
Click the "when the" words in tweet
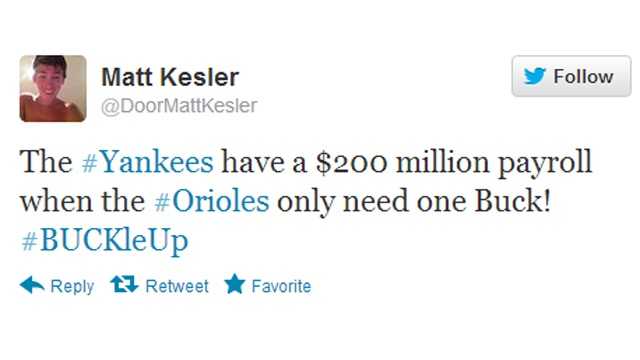[x=83, y=202]
